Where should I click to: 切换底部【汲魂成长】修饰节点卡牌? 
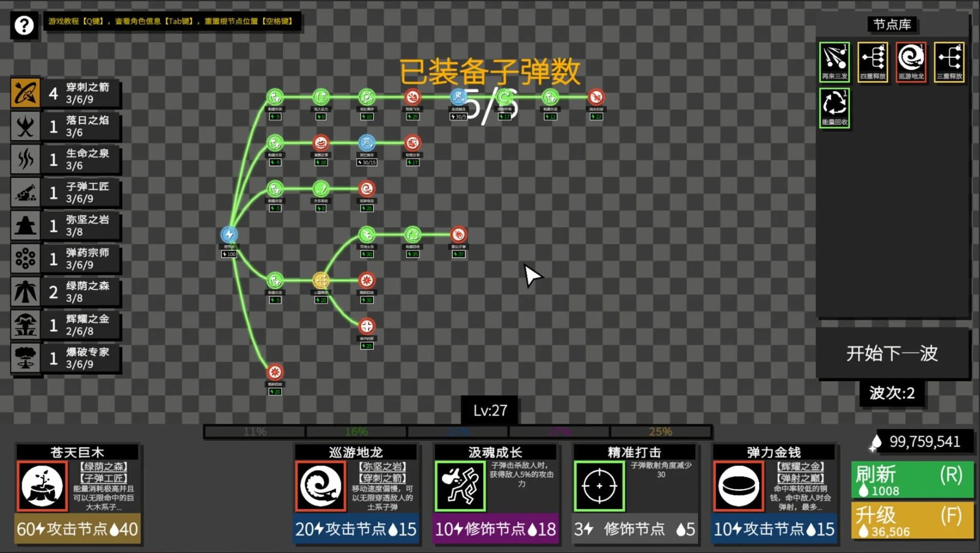point(495,492)
